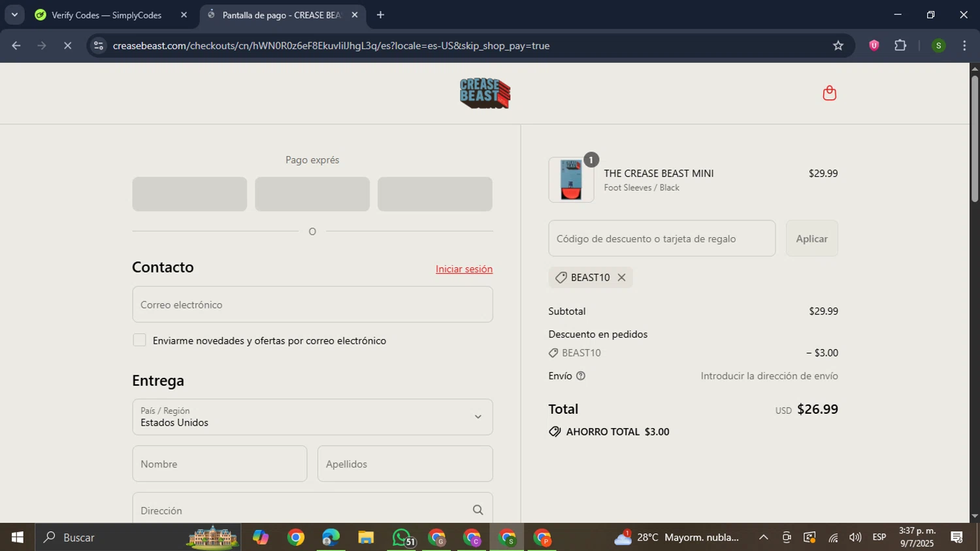Screen dimensions: 980x551
Task: Open the shopping bag cart icon
Action: tap(829, 93)
